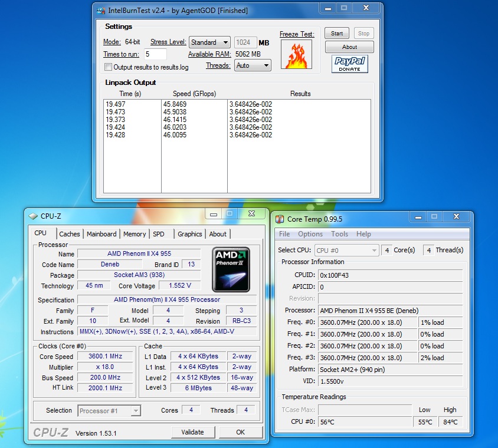Image resolution: width=498 pixels, height=448 pixels.
Task: Switch to the Caches tab in CPU-Z
Action: (x=70, y=234)
